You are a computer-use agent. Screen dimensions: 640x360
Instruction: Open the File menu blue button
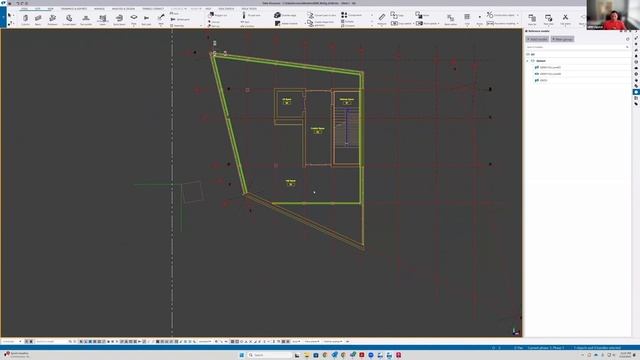[x=3, y=18]
